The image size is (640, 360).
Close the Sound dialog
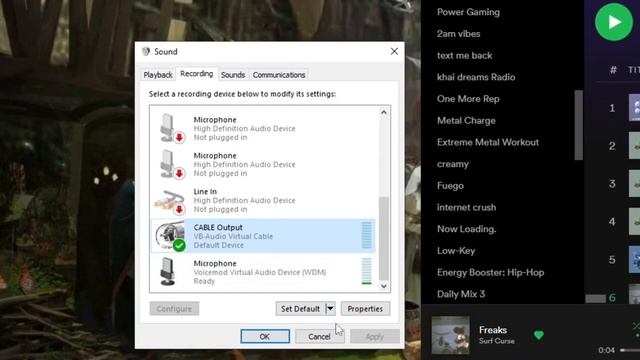[x=394, y=51]
